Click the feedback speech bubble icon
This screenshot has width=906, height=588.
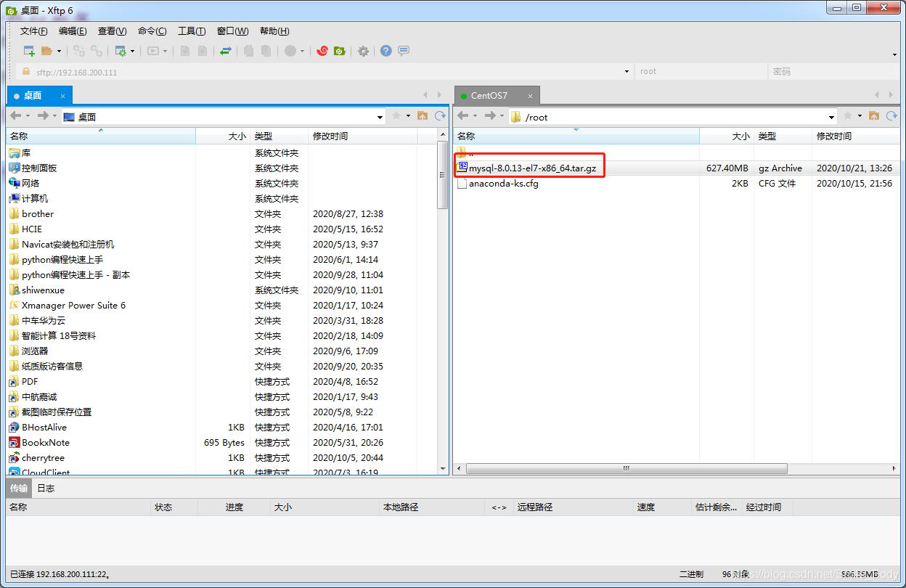pos(404,51)
